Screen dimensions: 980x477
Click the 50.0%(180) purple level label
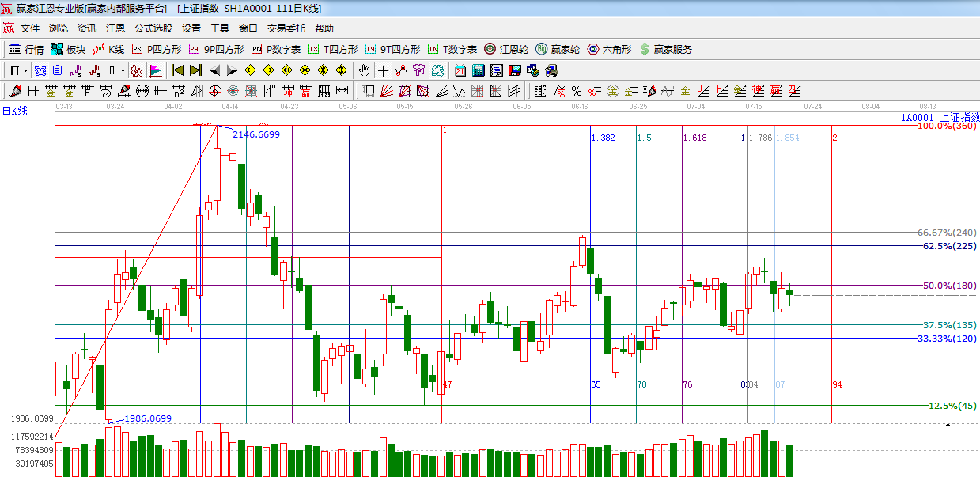949,286
